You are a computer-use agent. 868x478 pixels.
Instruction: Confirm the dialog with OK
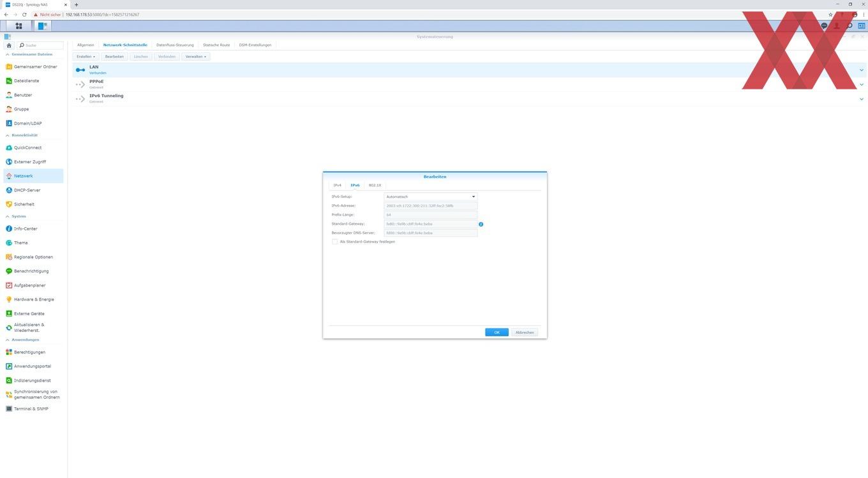[x=497, y=332]
